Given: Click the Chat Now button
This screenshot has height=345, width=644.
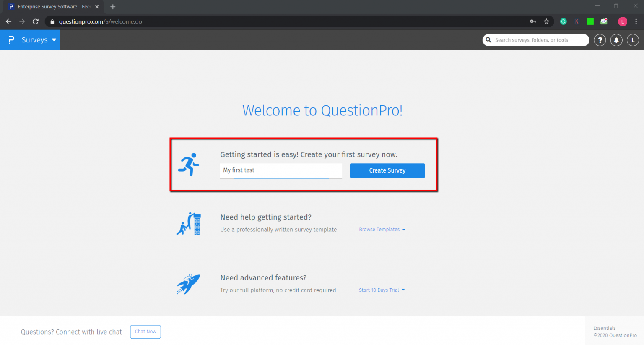Looking at the screenshot, I should [x=145, y=332].
